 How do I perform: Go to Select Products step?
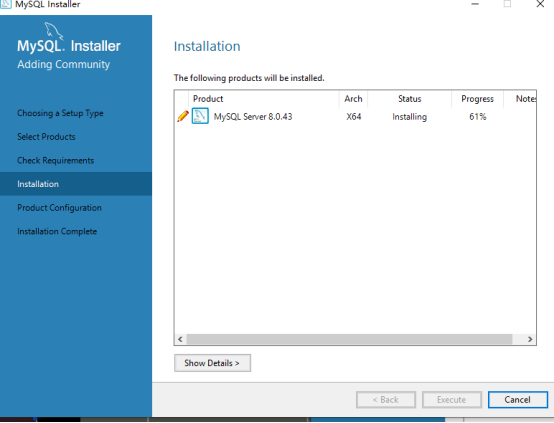46,137
